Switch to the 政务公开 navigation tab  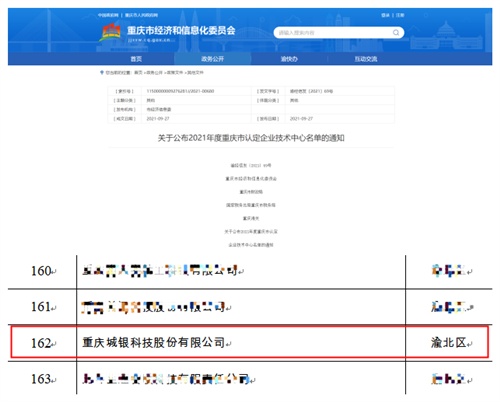tap(212, 59)
